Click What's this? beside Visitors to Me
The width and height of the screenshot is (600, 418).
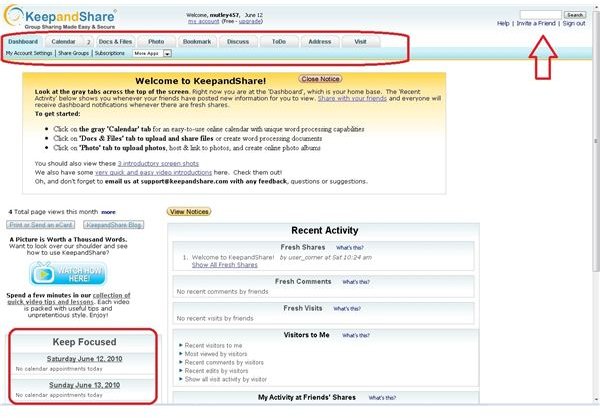pyautogui.click(x=356, y=336)
